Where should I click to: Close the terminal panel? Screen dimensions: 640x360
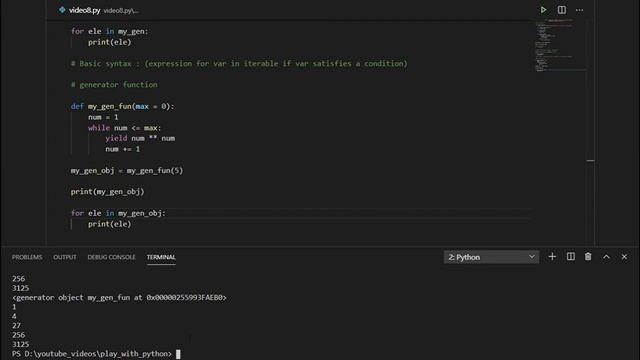tap(624, 257)
